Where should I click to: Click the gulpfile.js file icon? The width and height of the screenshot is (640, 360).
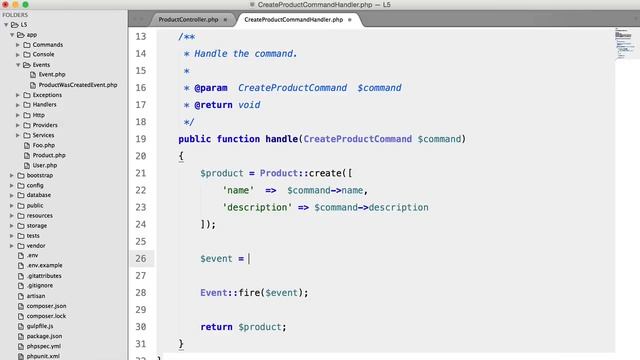21,326
